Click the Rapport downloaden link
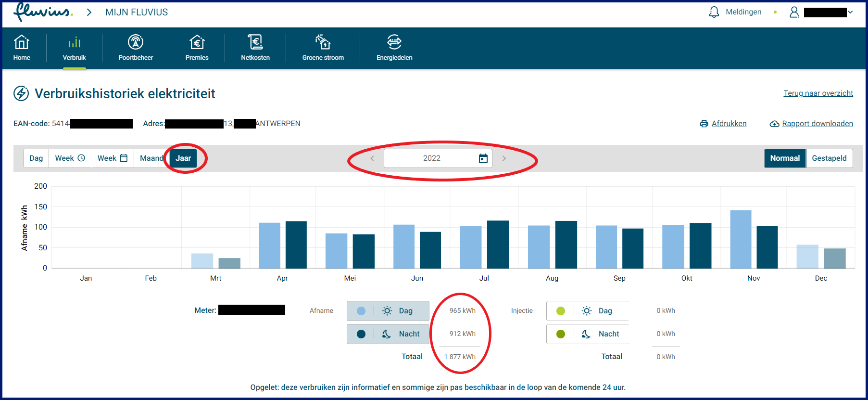The image size is (868, 400). [817, 124]
